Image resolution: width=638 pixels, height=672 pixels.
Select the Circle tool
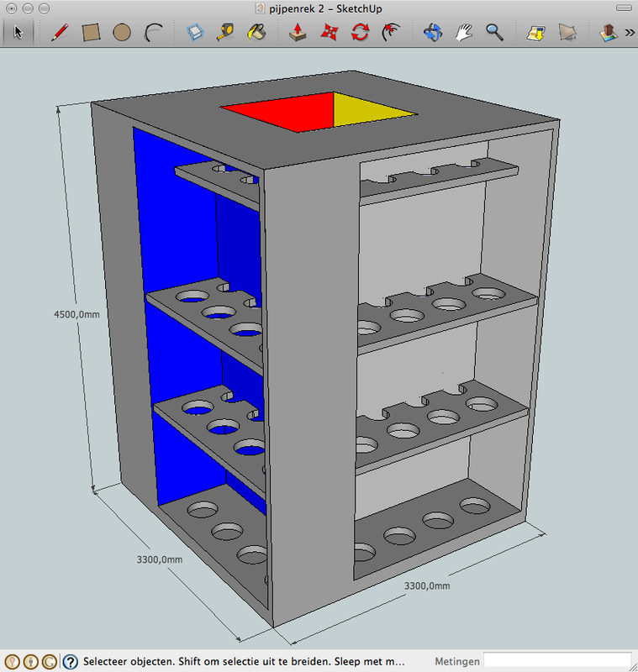pyautogui.click(x=122, y=32)
